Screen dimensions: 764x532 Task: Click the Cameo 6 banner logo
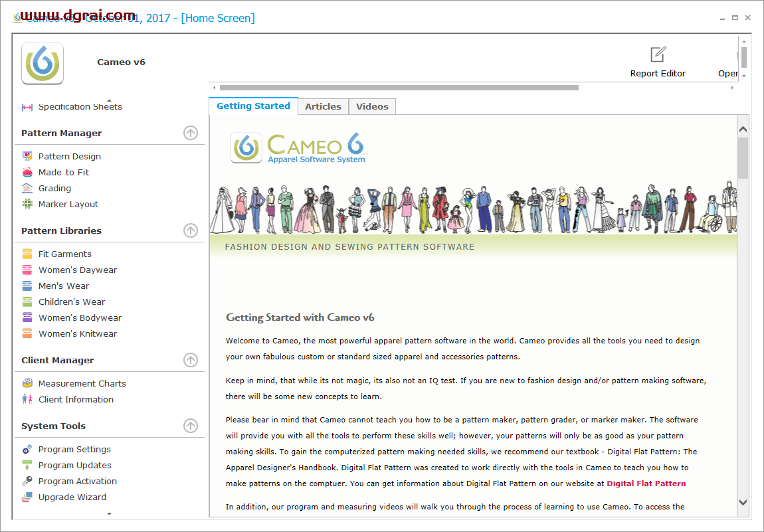point(299,147)
